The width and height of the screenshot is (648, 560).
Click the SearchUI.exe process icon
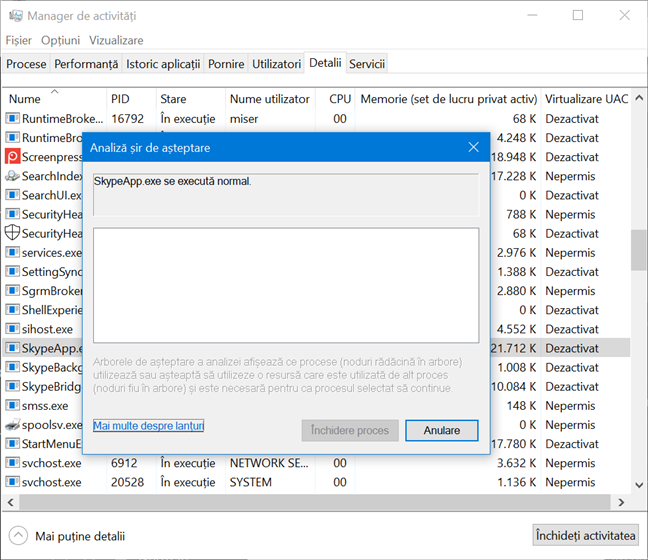pos(12,195)
